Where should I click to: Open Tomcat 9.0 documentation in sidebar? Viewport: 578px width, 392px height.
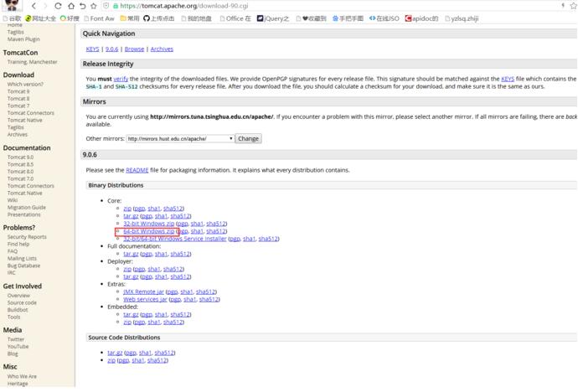coord(20,157)
